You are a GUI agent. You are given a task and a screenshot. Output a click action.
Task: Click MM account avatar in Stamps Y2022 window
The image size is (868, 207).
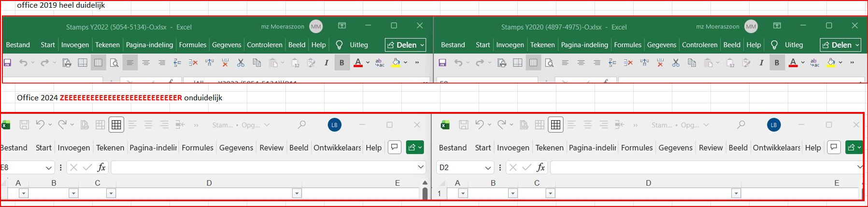click(x=316, y=27)
